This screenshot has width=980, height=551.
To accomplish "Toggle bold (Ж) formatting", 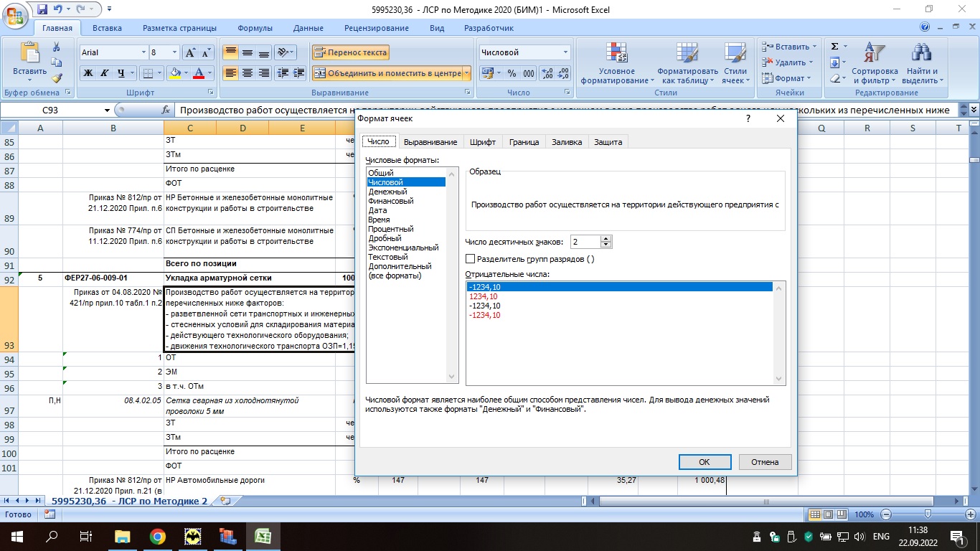I will (89, 73).
